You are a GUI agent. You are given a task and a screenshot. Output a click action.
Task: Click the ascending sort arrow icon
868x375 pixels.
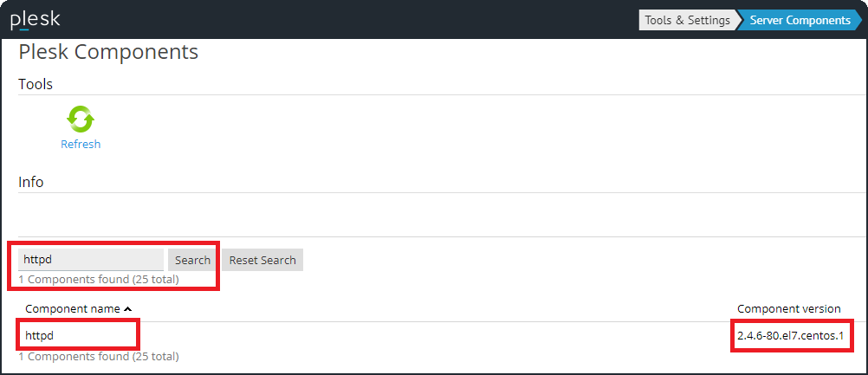(x=127, y=309)
